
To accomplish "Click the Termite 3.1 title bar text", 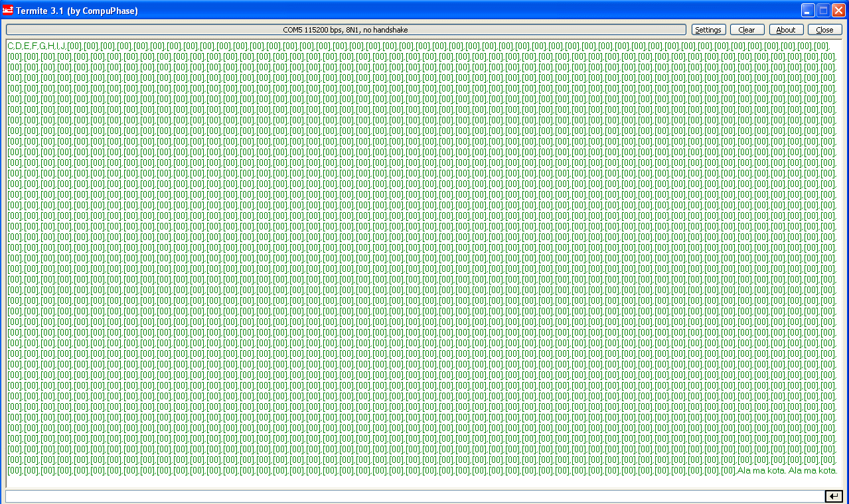I will [x=78, y=11].
